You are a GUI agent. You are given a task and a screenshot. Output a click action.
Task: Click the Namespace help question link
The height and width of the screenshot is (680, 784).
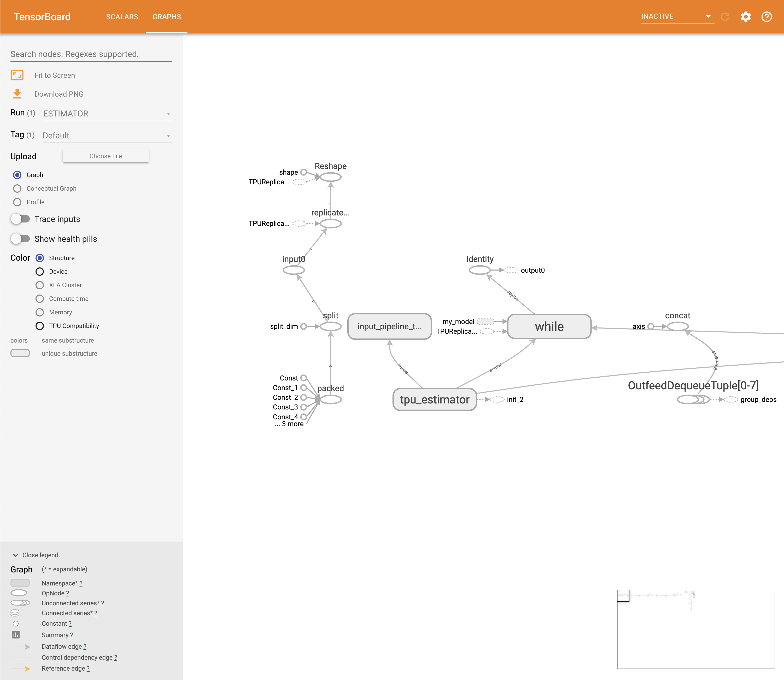[81, 583]
